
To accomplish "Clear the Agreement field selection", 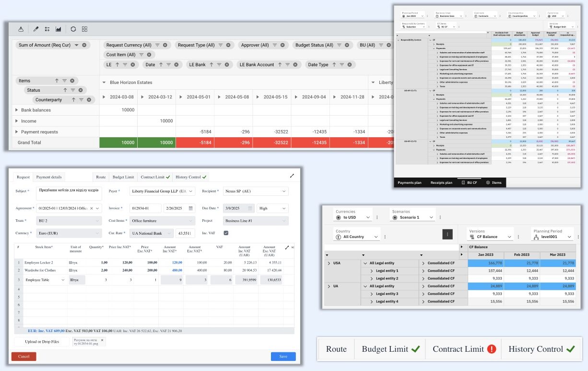I will pos(92,208).
